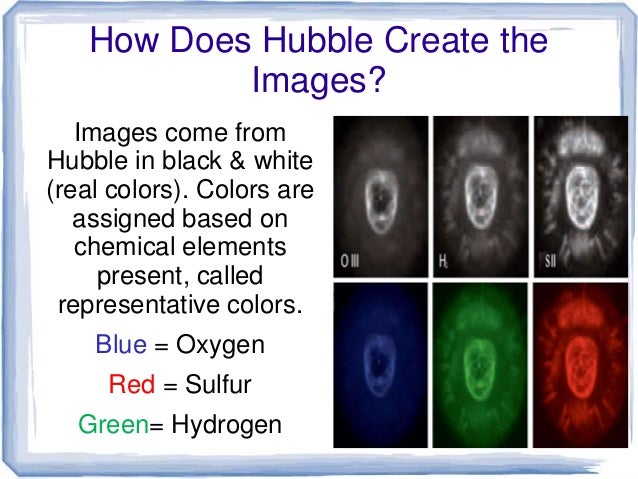Click the word "Red" in the legend
638x479 pixels.
coord(132,384)
